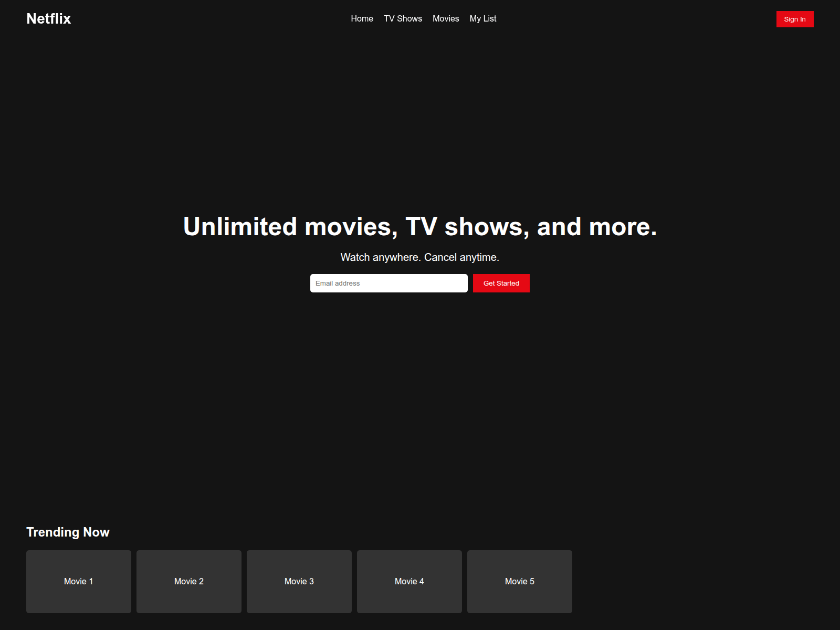Click the Get Started button

tap(501, 283)
